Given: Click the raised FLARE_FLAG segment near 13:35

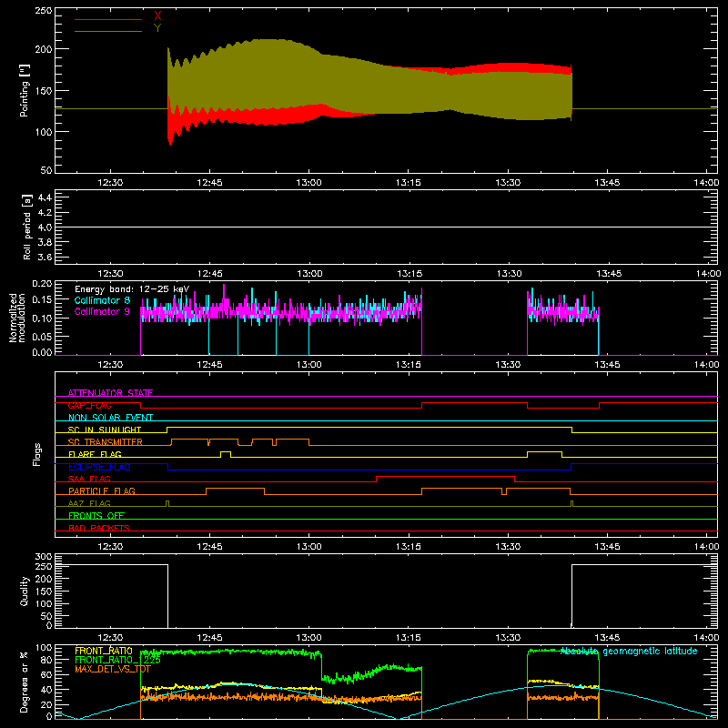Looking at the screenshot, I should (x=544, y=451).
